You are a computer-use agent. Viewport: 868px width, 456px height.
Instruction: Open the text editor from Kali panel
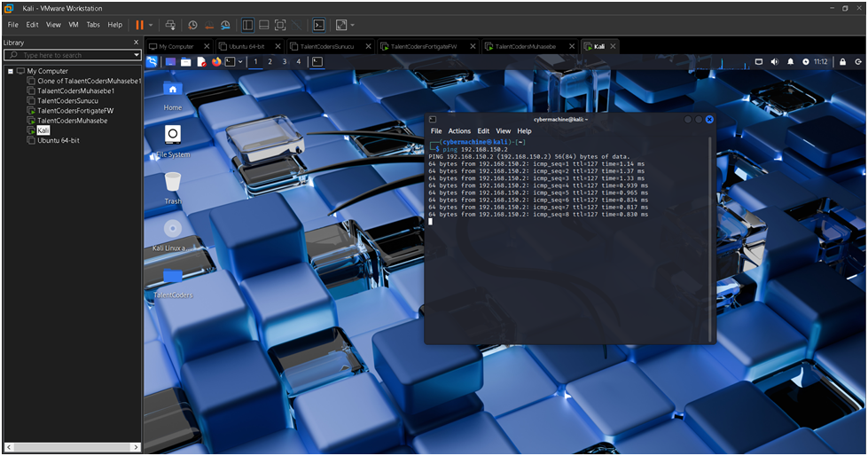point(201,61)
